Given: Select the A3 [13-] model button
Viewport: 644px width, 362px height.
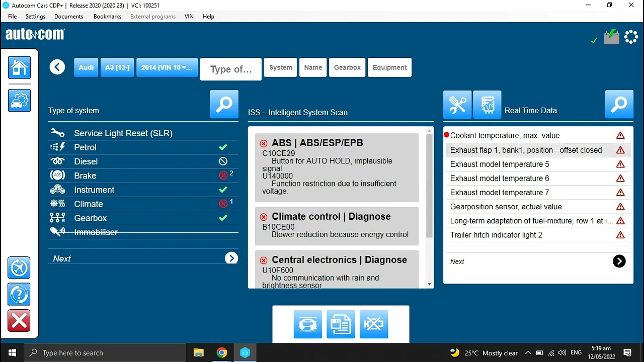Looking at the screenshot, I should click(x=117, y=67).
